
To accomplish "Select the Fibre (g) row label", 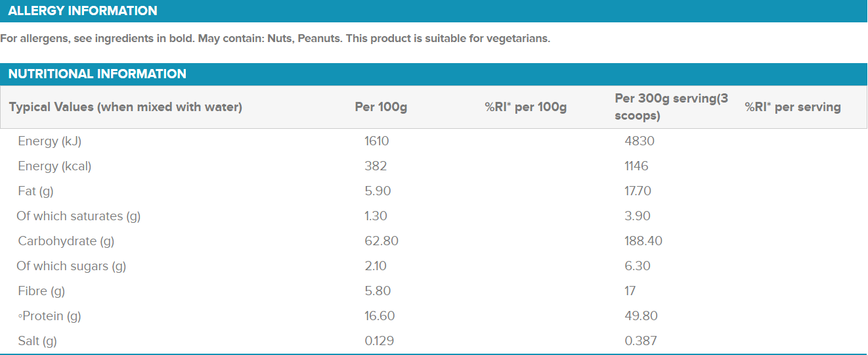I will (41, 291).
